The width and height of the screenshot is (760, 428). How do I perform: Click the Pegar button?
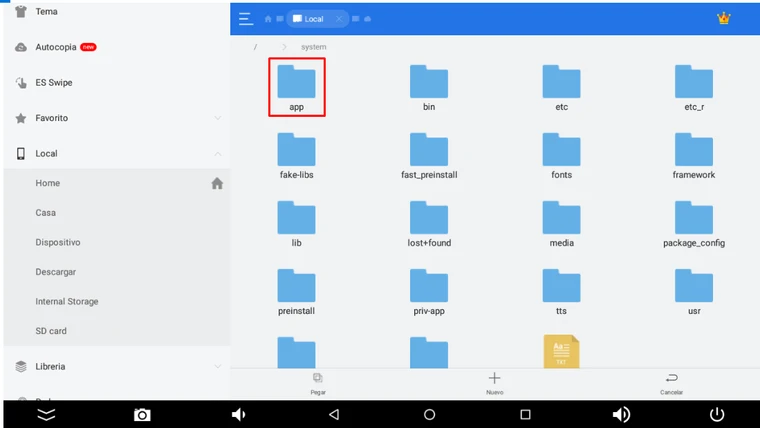point(317,383)
